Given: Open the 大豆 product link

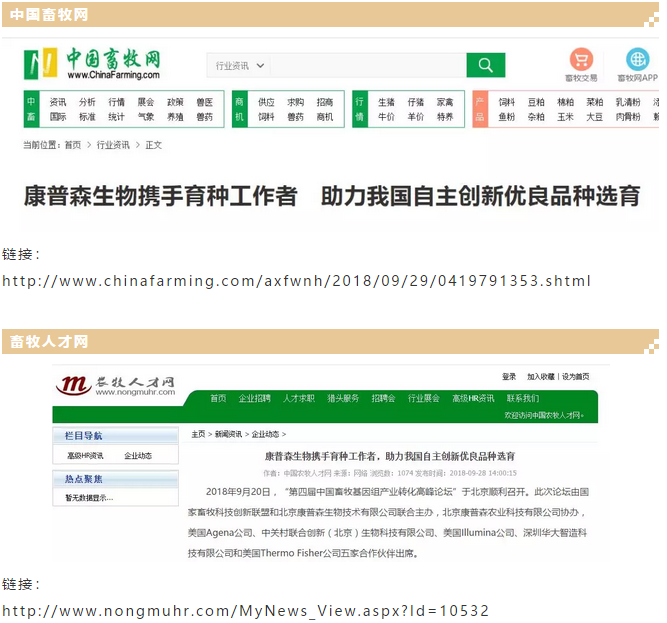Looking at the screenshot, I should [595, 117].
